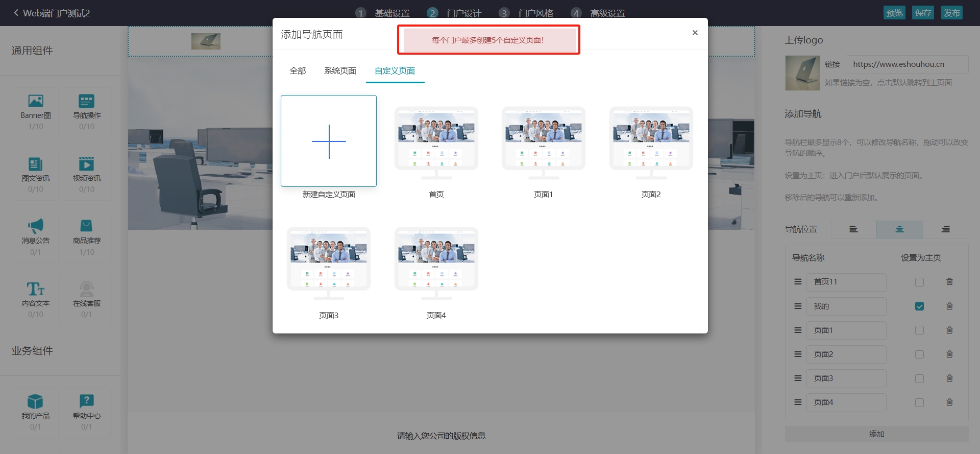Click the drag handle of 页面3 row
The height and width of the screenshot is (454, 980).
click(798, 378)
